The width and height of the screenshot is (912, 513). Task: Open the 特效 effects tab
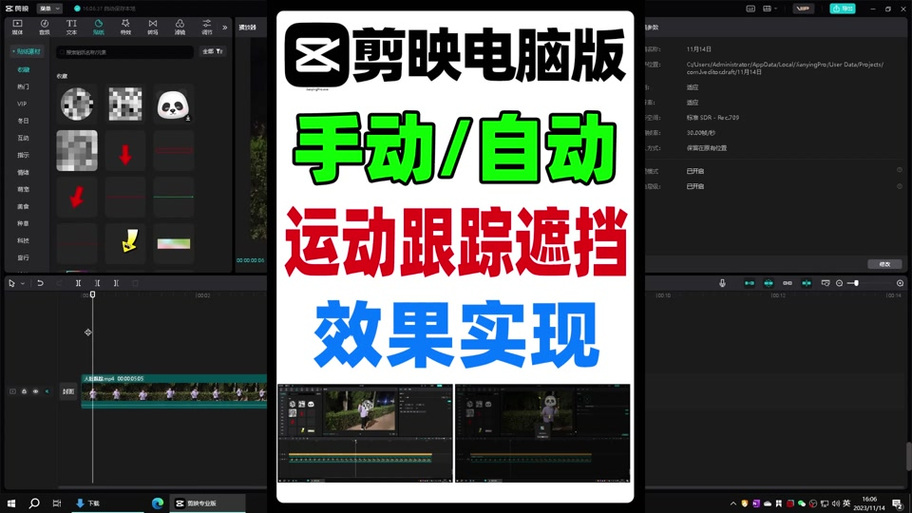pos(126,27)
